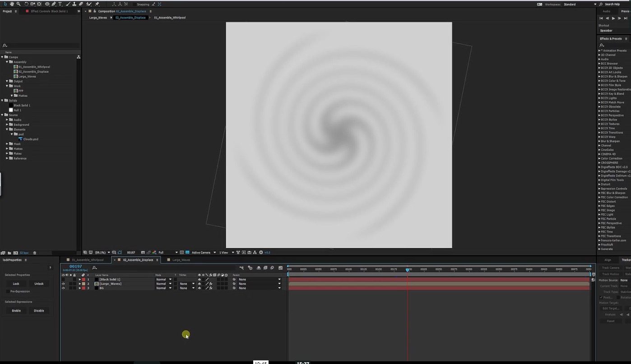
Task: Select the Zoom magnifier tool
Action: 19,4
